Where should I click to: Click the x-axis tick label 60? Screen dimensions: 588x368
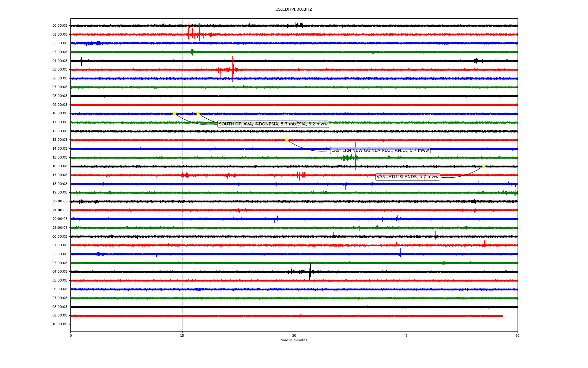click(517, 335)
